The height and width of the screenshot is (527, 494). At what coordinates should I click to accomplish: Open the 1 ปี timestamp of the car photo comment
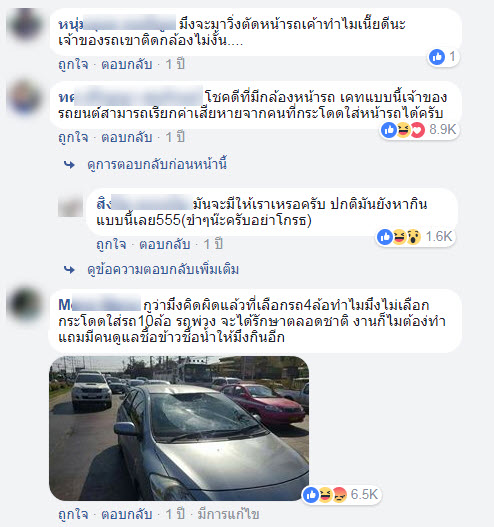pos(175,514)
